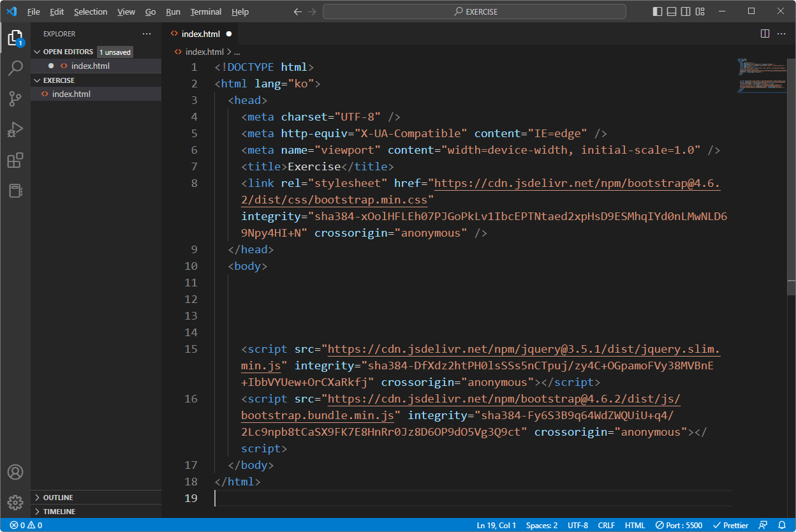Click the EXERCISE command center search box
This screenshot has height=532, width=796.
(475, 11)
